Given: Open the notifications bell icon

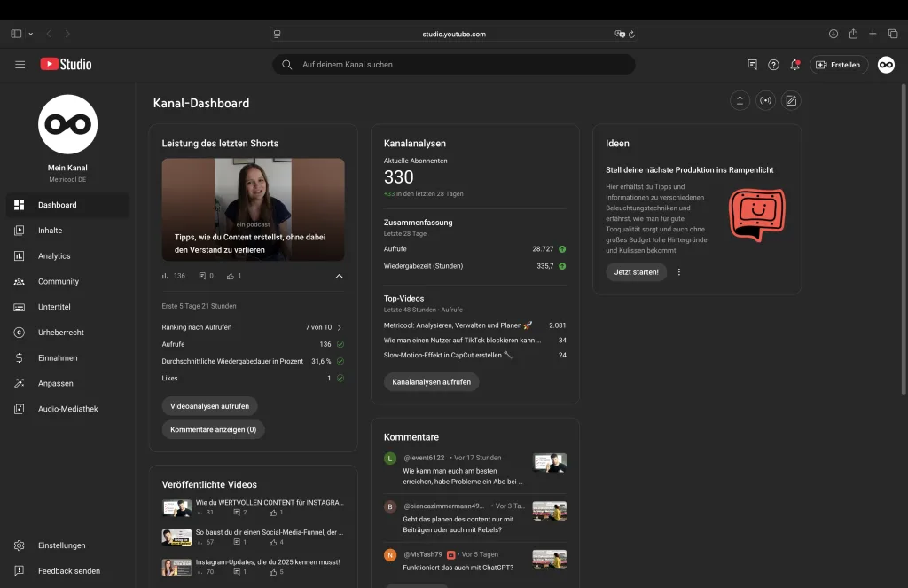Looking at the screenshot, I should [x=794, y=65].
